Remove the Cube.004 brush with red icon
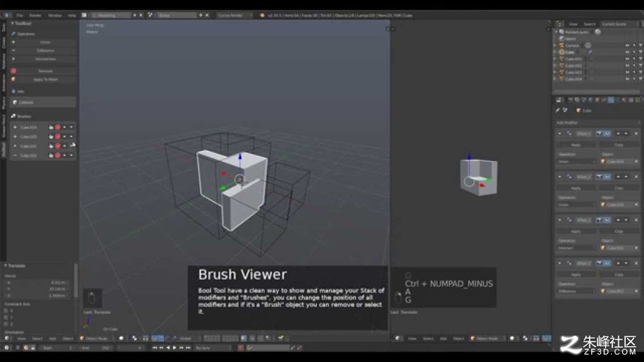This screenshot has height=362, width=644. pyautogui.click(x=58, y=127)
